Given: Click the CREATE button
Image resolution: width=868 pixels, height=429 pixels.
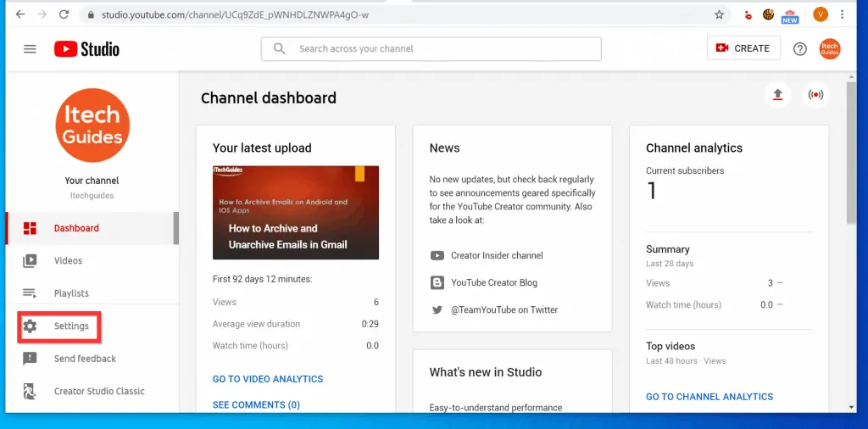Looking at the screenshot, I should [743, 48].
